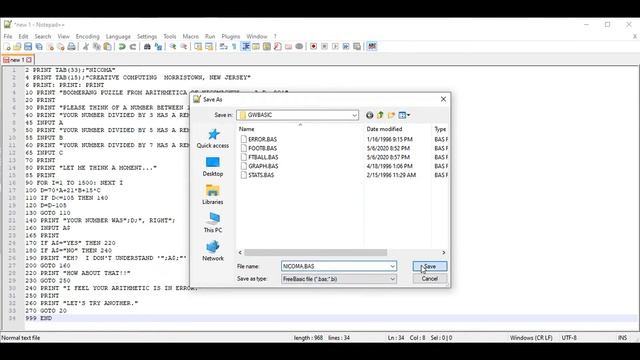This screenshot has height=360, width=640.
Task: Go to Libraries in dialog sidebar
Action: tap(213, 195)
